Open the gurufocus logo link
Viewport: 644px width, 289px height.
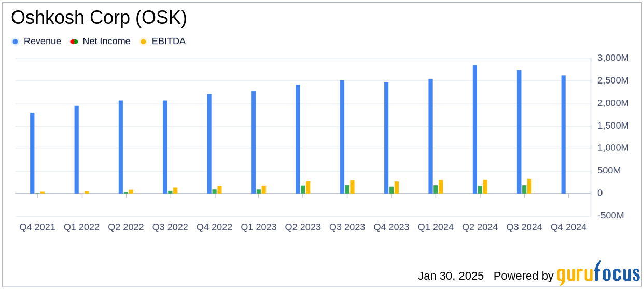598,273
